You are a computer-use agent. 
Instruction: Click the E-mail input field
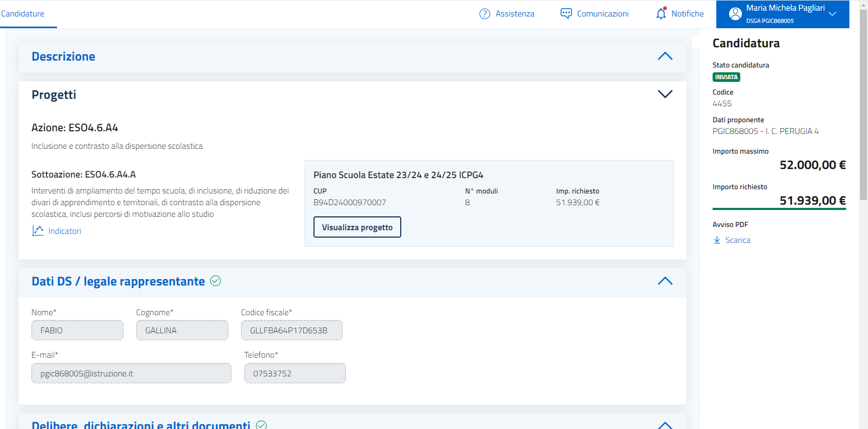131,373
